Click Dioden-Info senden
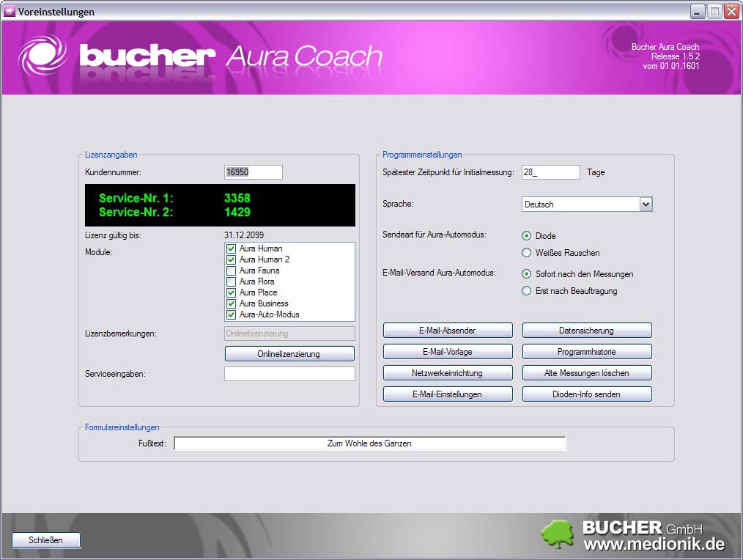 pyautogui.click(x=587, y=394)
